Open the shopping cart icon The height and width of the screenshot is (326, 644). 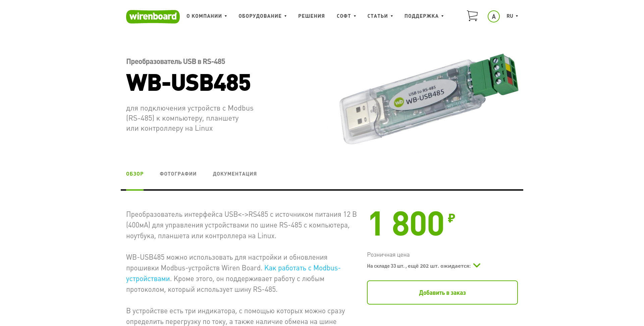pos(472,16)
